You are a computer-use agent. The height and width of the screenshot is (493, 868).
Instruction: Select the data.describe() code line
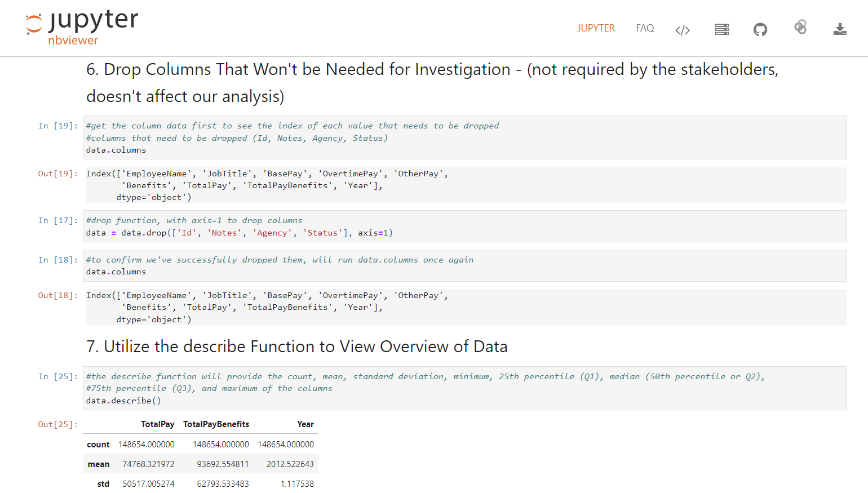123,401
